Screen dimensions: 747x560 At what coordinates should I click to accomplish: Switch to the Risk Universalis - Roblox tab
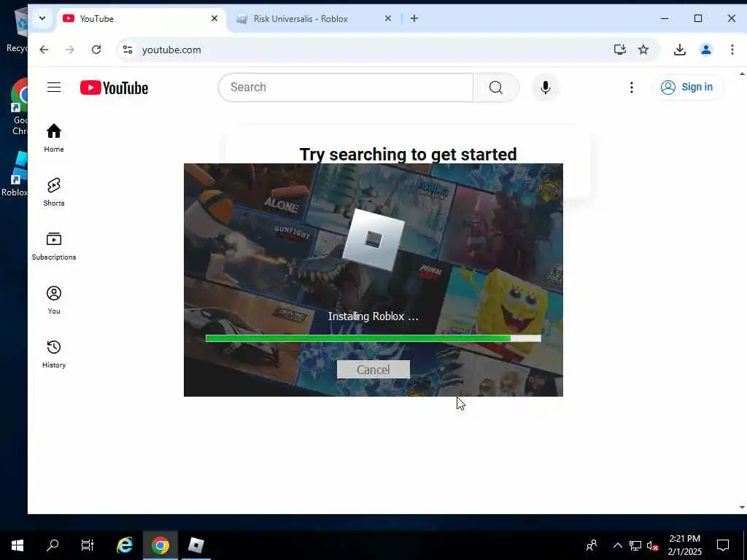tap(315, 18)
